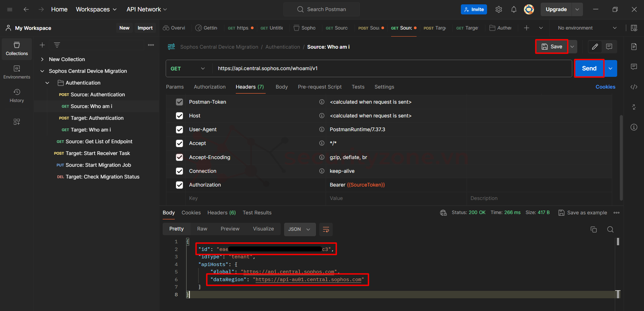This screenshot has height=311, width=644.
Task: Click the collections filter icon
Action: (57, 45)
